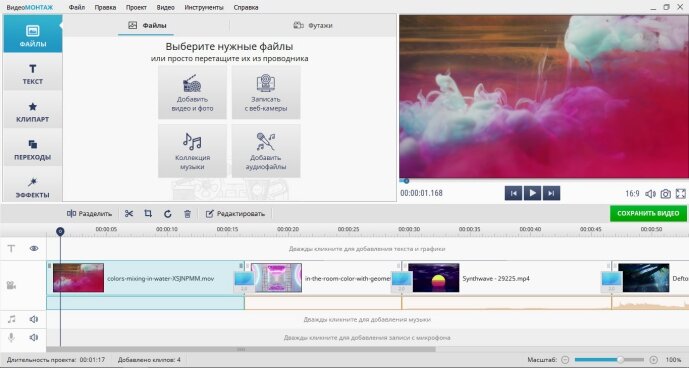Play the video preview

point(532,193)
